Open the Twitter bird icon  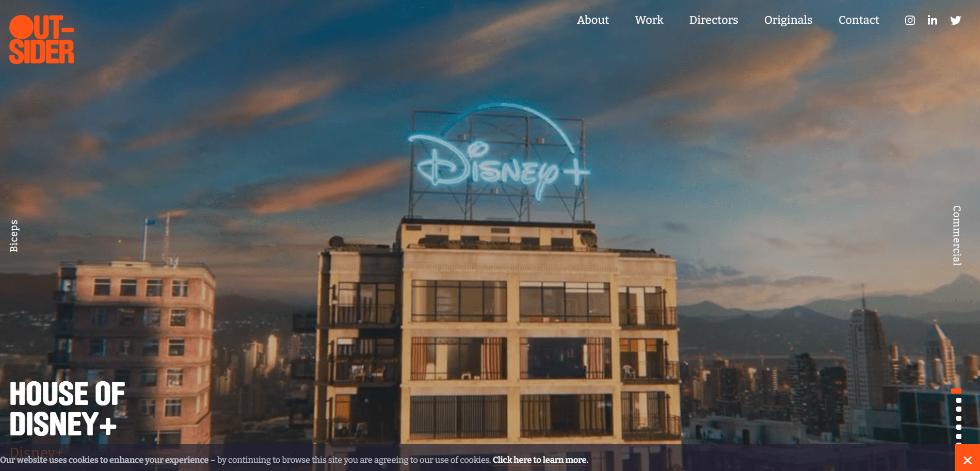coord(956,20)
